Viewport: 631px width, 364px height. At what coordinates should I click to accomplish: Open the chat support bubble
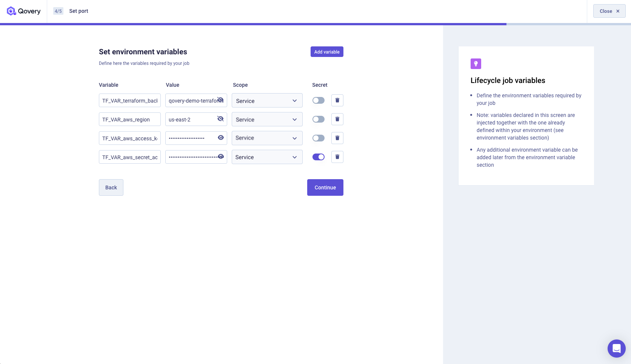pyautogui.click(x=616, y=348)
